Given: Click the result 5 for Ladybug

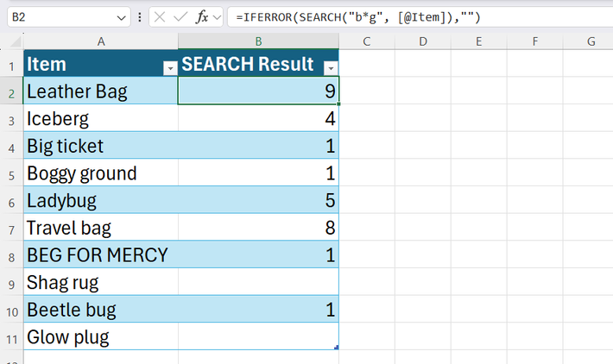Looking at the screenshot, I should click(258, 200).
